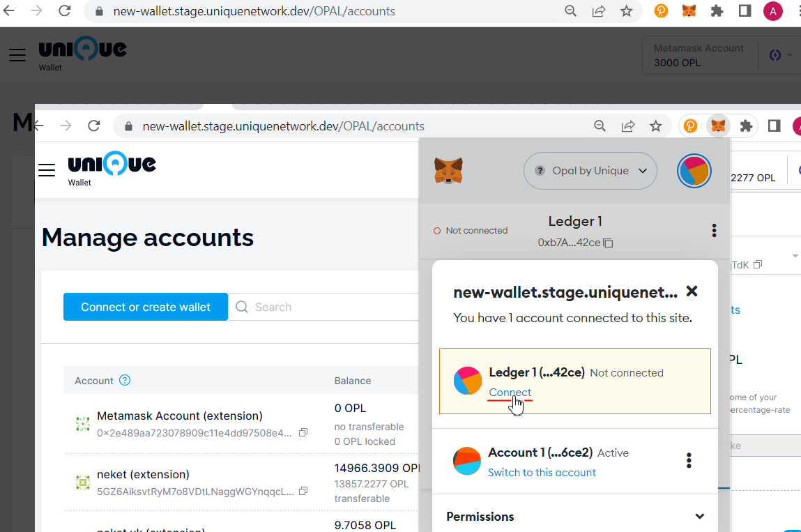The image size is (801, 532).
Task: Copy Metamask Account address
Action: coord(303,432)
